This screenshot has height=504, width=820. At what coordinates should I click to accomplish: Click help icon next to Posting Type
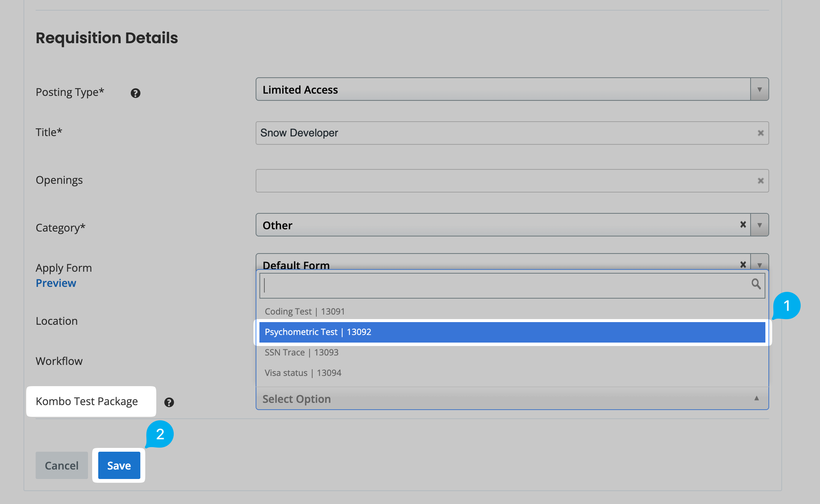(x=135, y=93)
